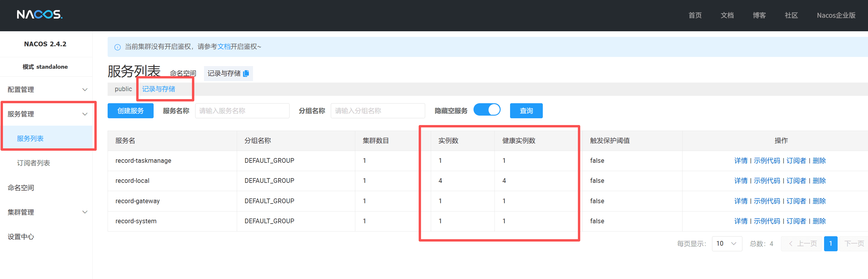
Task: Click the Nacos logo in header
Action: coord(40,14)
